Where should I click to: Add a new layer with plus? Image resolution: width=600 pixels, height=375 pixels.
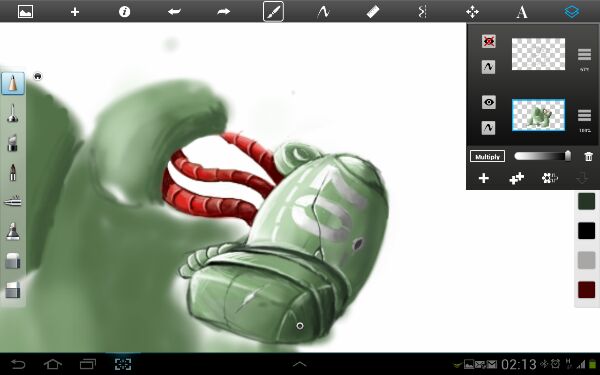(484, 178)
